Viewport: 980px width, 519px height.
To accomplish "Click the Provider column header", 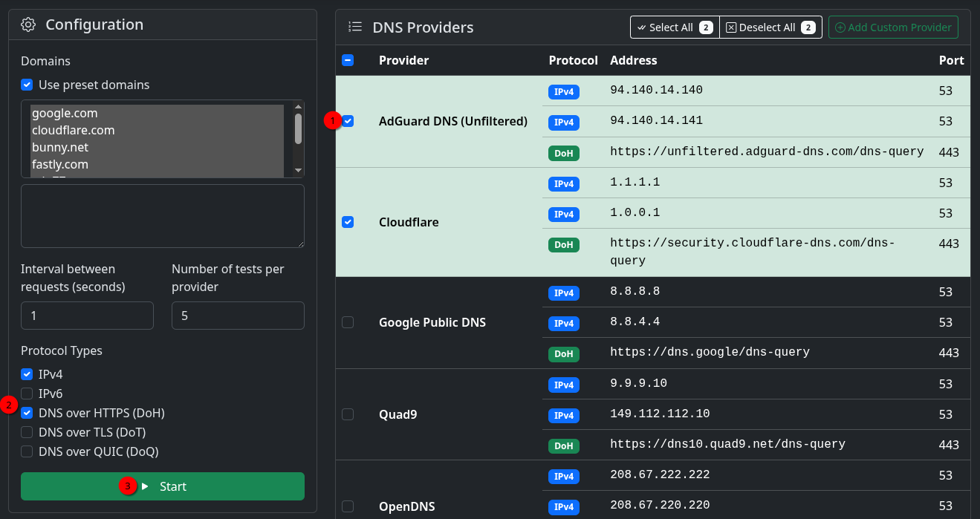I will click(403, 60).
